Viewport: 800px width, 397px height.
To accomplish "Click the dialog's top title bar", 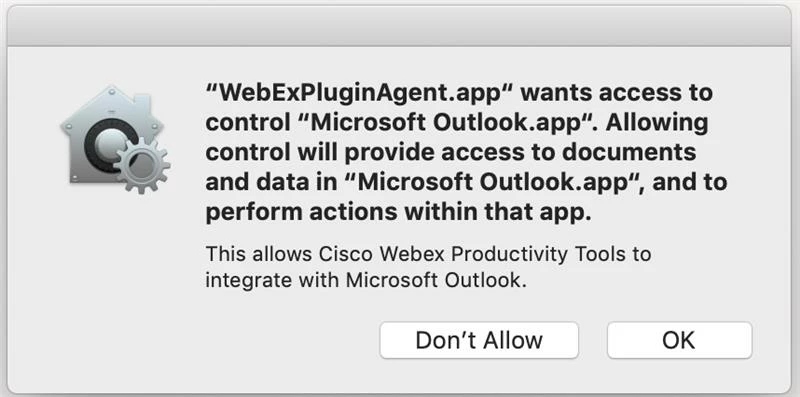I will click(400, 26).
